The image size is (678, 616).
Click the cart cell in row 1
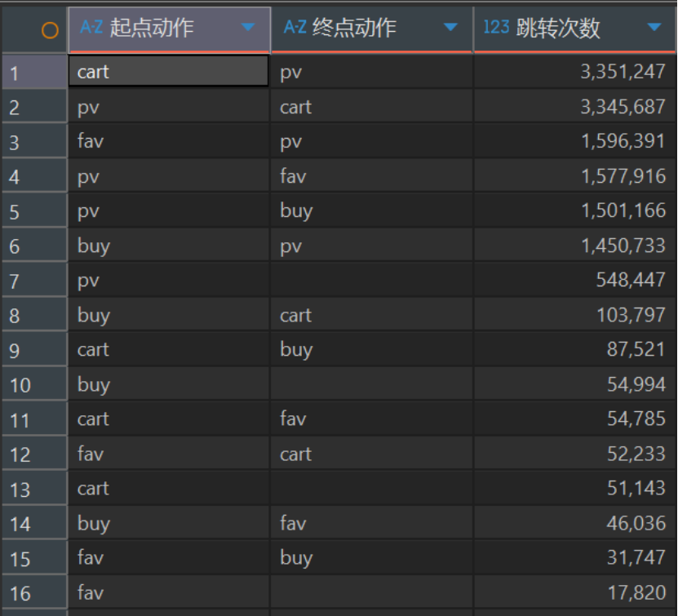tap(169, 71)
